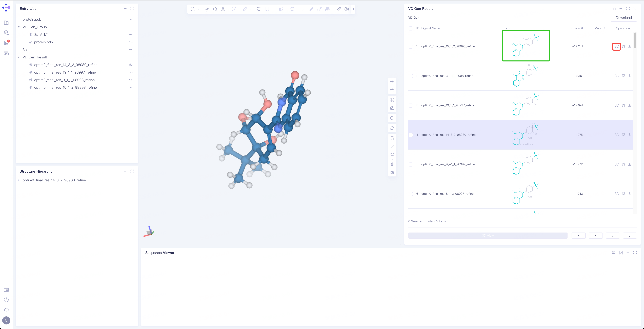Screen dimensions: 644x329
Task: Click 2D structure thumbnail of ligand 2
Action: click(526, 76)
